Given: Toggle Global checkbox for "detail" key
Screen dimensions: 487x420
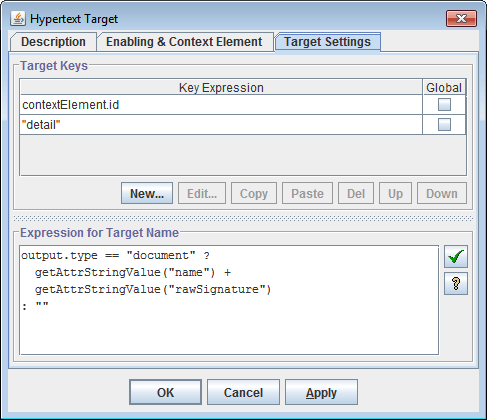Looking at the screenshot, I should coord(444,125).
